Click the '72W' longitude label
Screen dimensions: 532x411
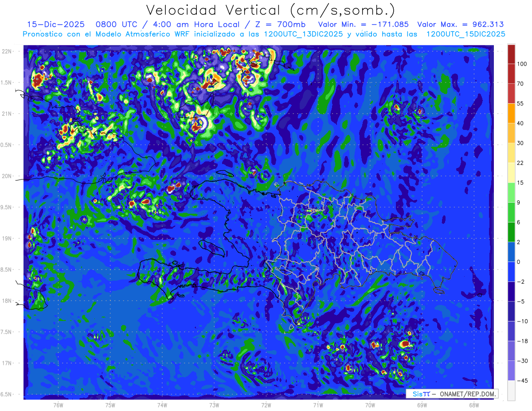[266, 405]
